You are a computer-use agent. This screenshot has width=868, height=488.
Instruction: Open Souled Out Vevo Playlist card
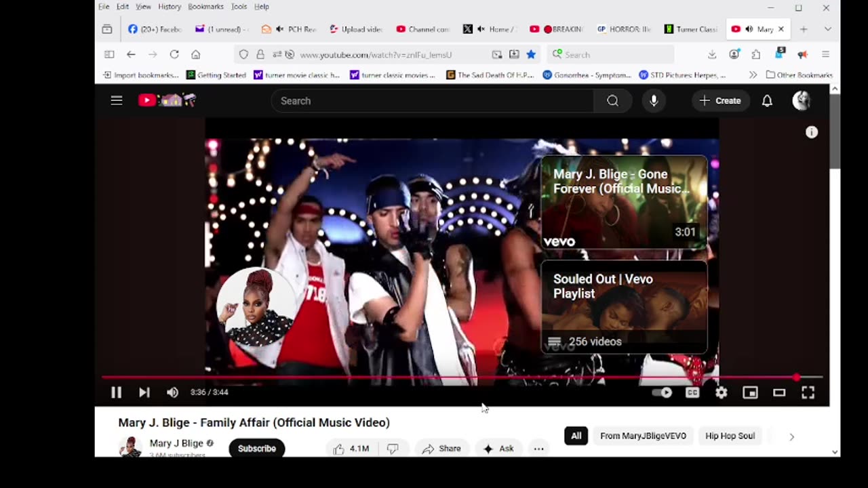coord(624,308)
